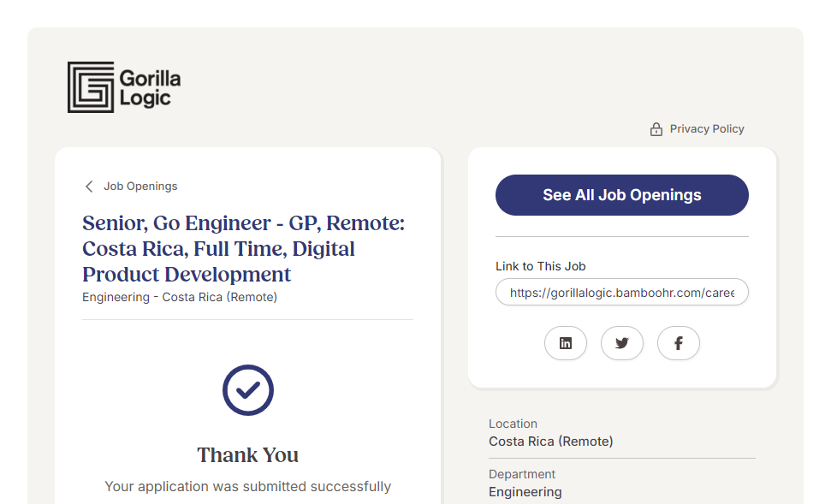Share this job on LinkedIn
The image size is (831, 504).
[x=566, y=343]
